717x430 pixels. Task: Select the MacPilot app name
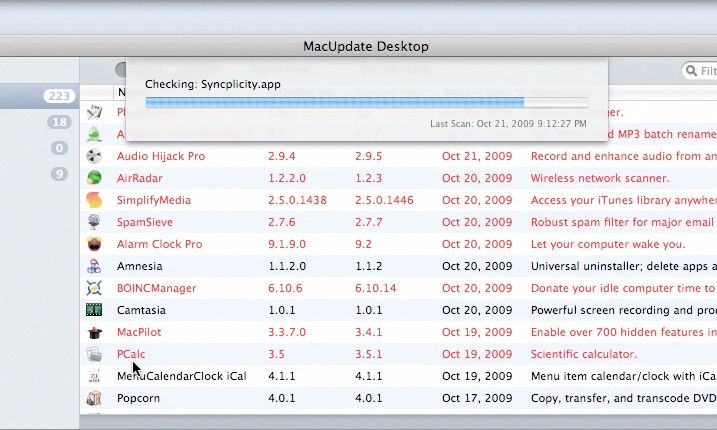pyautogui.click(x=139, y=332)
